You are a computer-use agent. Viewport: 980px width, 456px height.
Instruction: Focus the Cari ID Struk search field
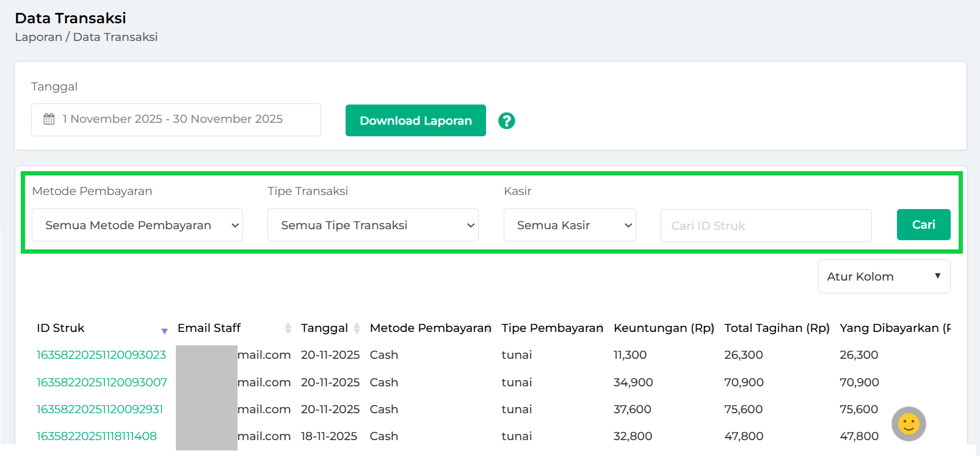click(766, 226)
